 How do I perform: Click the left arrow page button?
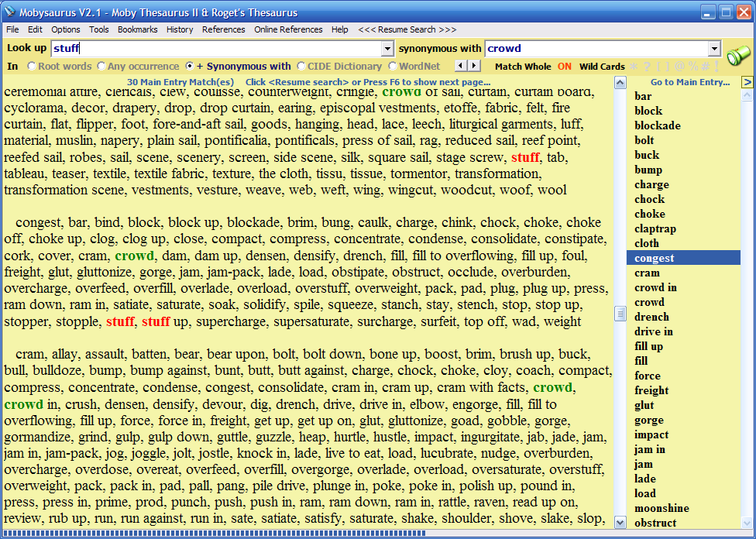click(462, 66)
